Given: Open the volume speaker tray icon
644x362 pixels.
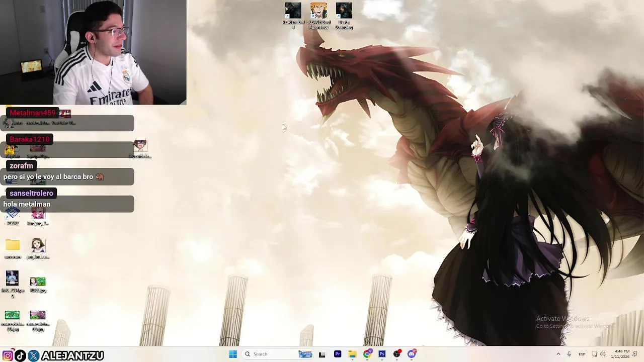Looking at the screenshot, I should pyautogui.click(x=603, y=354).
